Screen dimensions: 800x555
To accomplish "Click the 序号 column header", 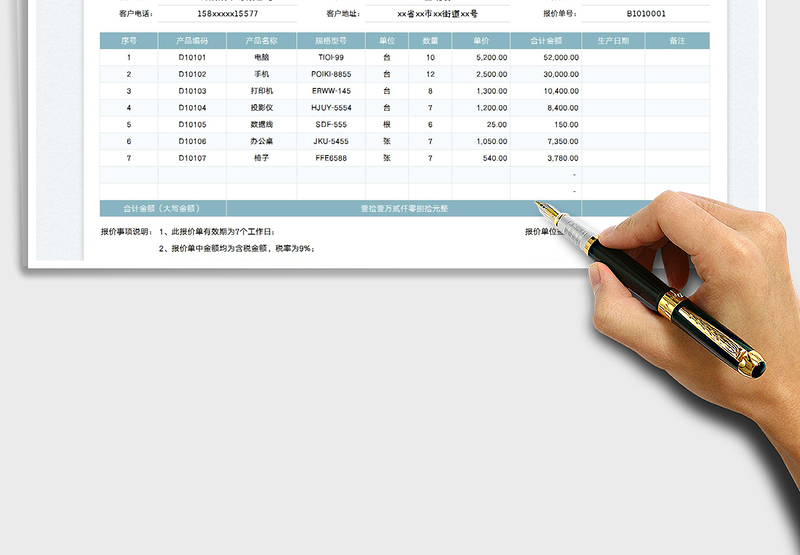I will pyautogui.click(x=128, y=41).
